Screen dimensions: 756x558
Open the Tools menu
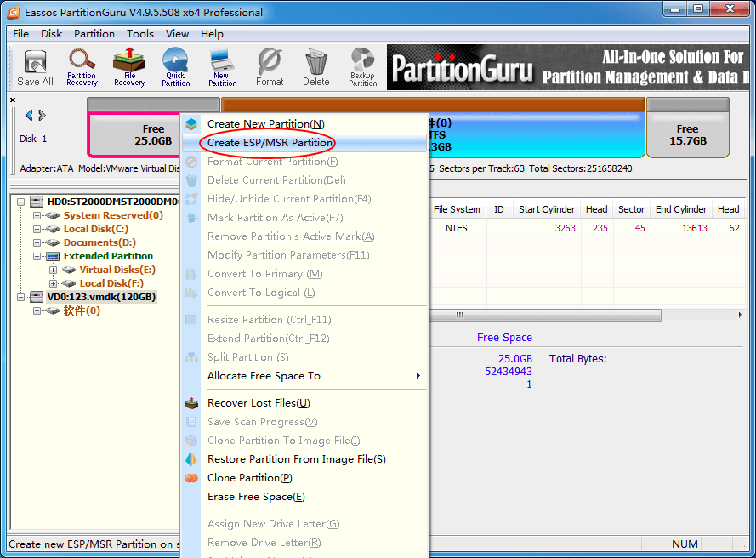tap(140, 34)
